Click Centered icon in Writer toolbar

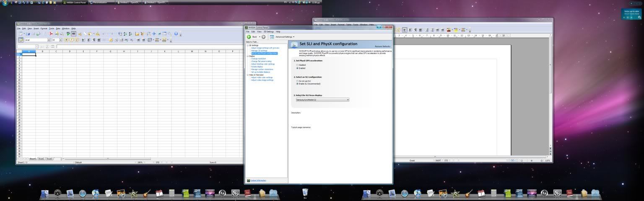410,30
